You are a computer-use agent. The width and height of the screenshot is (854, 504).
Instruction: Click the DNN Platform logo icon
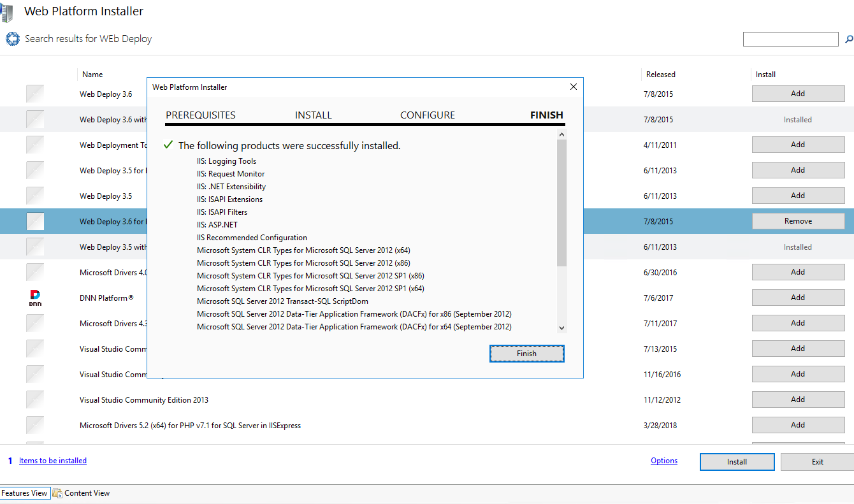(x=35, y=298)
